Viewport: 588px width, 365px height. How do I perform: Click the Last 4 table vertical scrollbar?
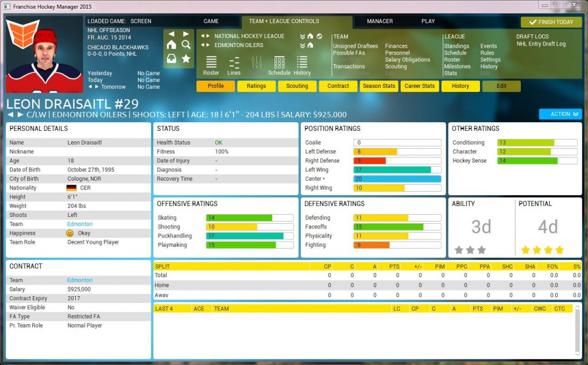(x=578, y=331)
